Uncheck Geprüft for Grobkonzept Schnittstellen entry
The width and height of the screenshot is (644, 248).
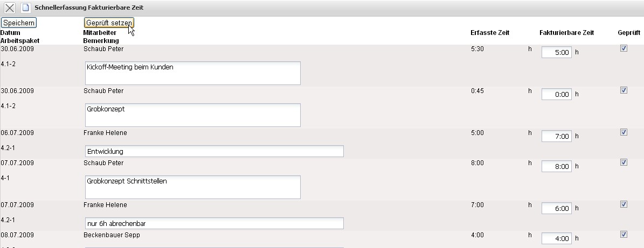624,162
